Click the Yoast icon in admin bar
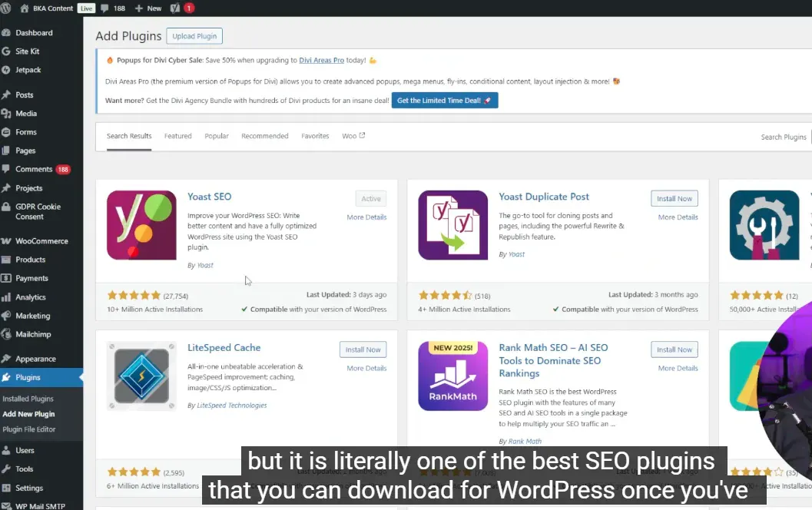The image size is (812, 510). point(174,8)
